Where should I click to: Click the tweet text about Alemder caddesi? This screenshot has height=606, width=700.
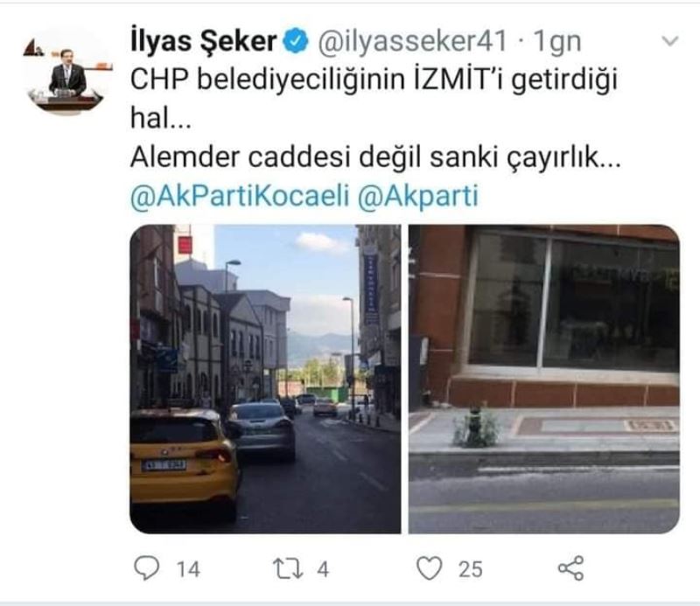(375, 157)
